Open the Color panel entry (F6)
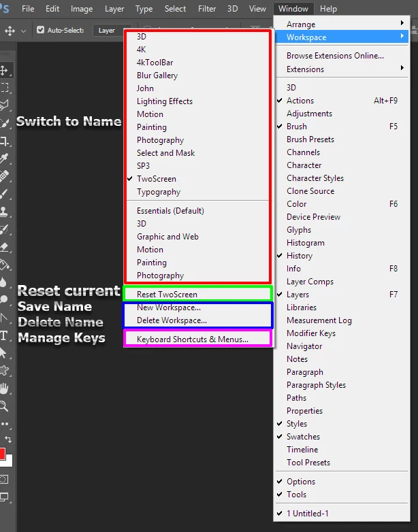The image size is (418, 532). click(342, 204)
